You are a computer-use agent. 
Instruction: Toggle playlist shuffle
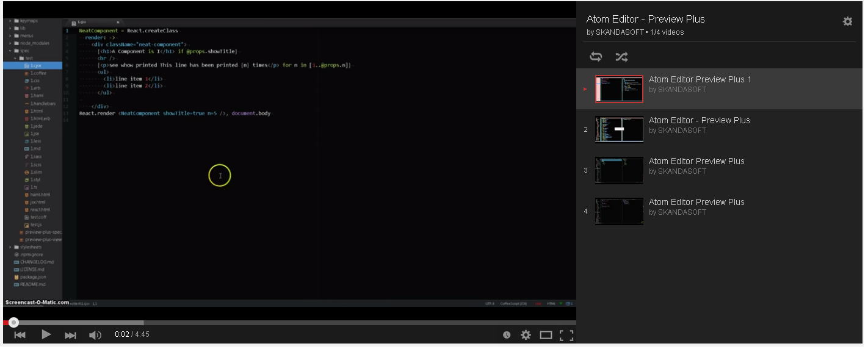[x=621, y=57]
